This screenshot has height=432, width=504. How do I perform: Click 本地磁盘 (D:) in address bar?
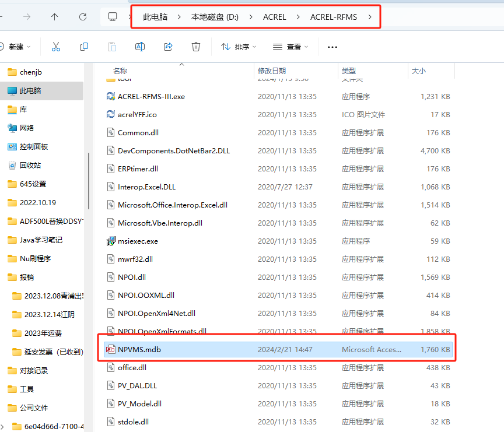[215, 17]
